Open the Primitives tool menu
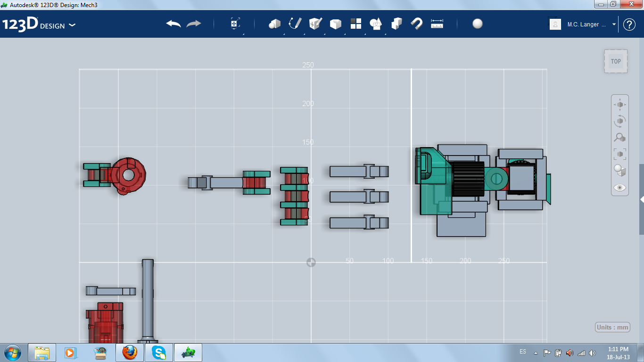This screenshot has width=644, height=362. (274, 24)
